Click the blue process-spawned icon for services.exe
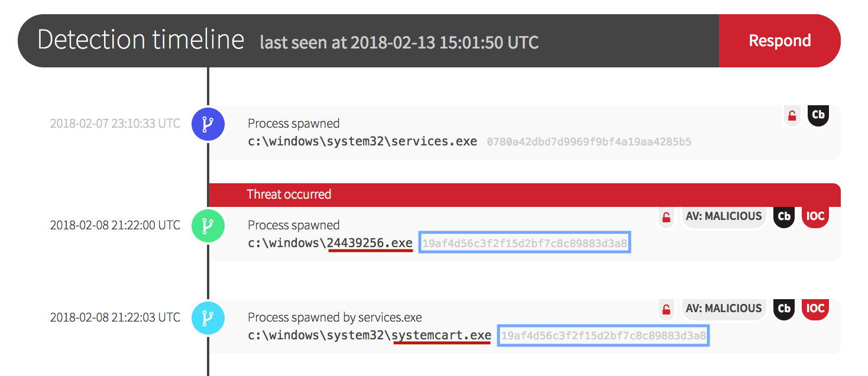The image size is (868, 376). coord(208,124)
